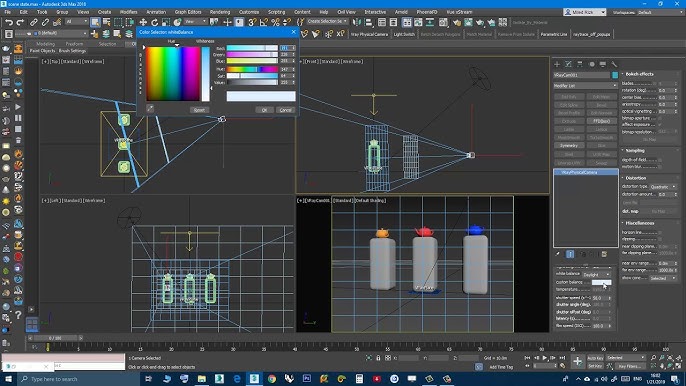
Task: Enable the Percent Snap toggle icon
Action: click(x=275, y=22)
